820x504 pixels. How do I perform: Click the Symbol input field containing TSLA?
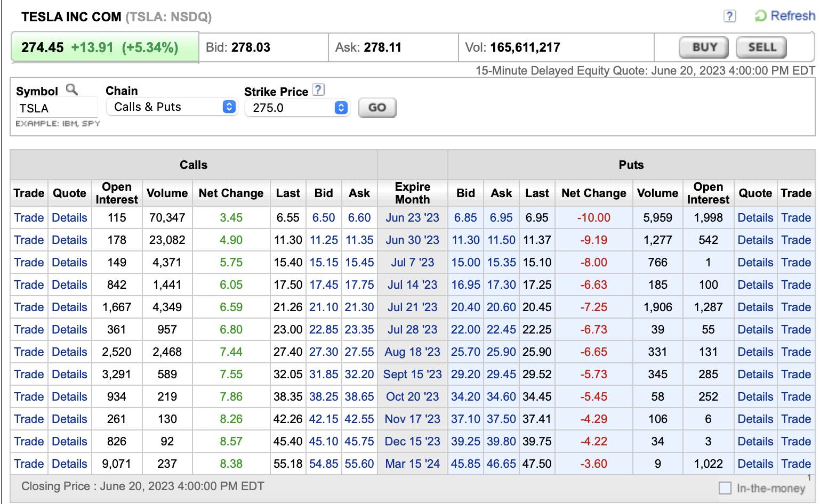[x=56, y=108]
